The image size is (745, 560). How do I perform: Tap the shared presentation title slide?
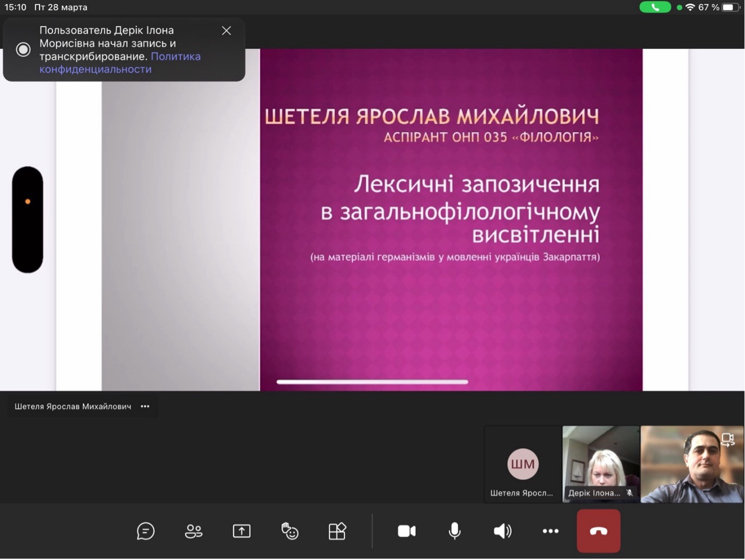(x=451, y=219)
